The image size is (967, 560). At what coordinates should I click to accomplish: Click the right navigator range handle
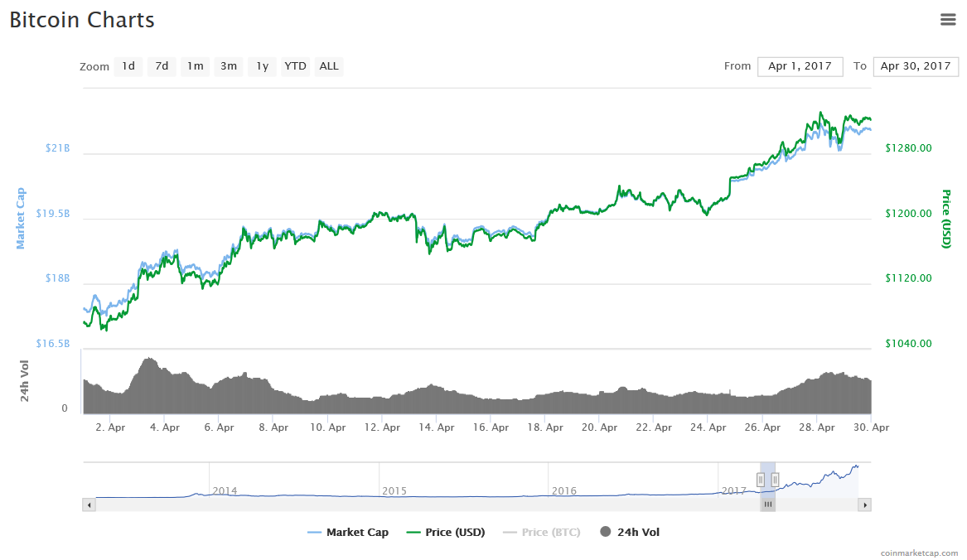tap(776, 480)
